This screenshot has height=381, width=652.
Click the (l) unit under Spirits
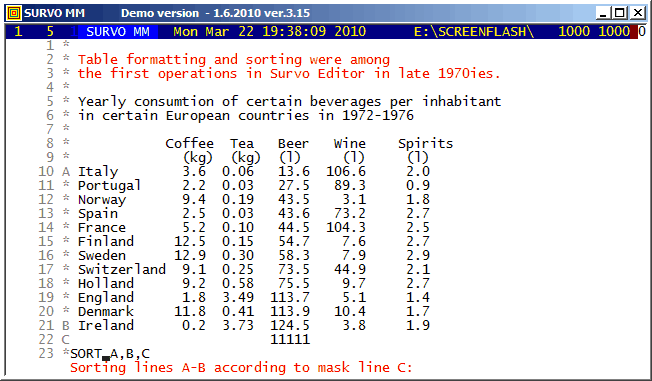pos(418,158)
